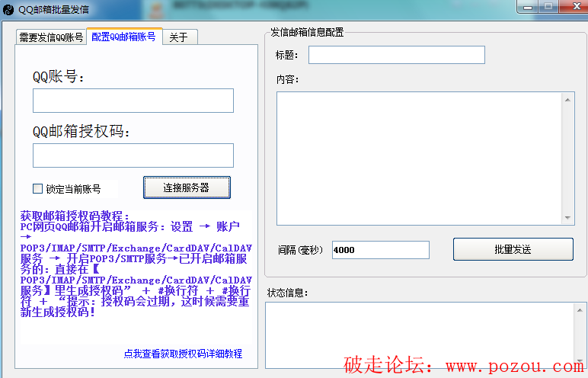Click inside the 状态信息 box
588x378 pixels.
point(419,335)
